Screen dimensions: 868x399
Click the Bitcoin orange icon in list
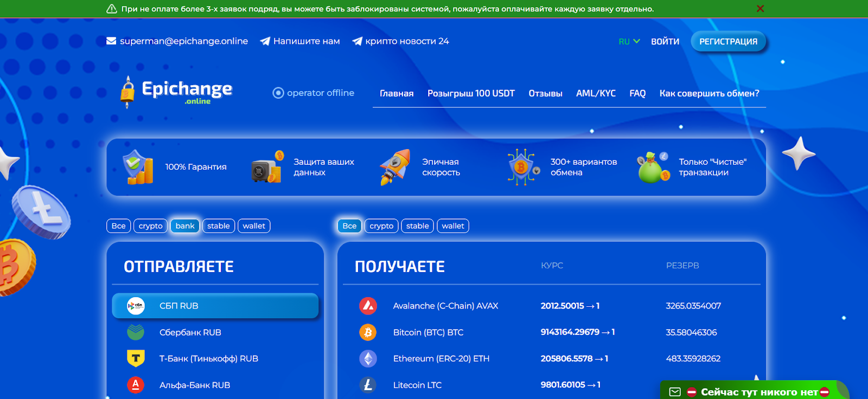[x=368, y=332]
